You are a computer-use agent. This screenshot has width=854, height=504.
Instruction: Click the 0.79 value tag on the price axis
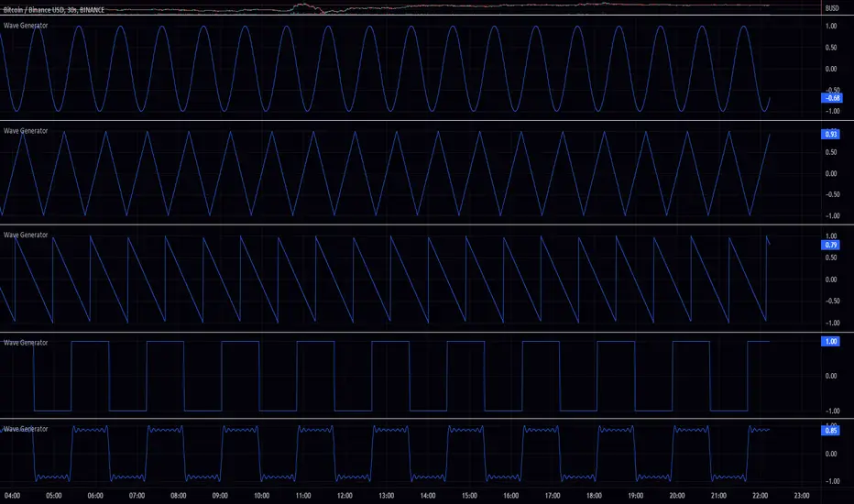tap(832, 245)
